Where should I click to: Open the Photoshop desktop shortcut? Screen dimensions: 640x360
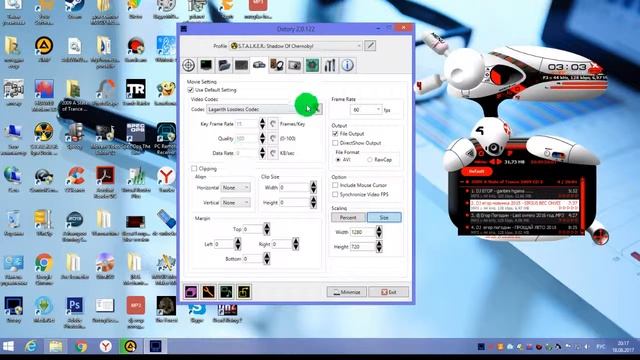(x=74, y=312)
